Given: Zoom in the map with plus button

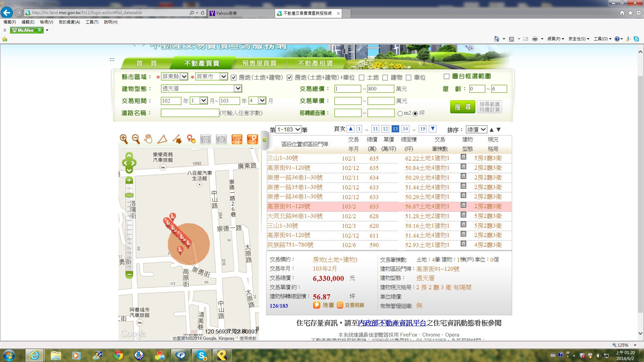Looking at the screenshot, I should click(x=129, y=180).
